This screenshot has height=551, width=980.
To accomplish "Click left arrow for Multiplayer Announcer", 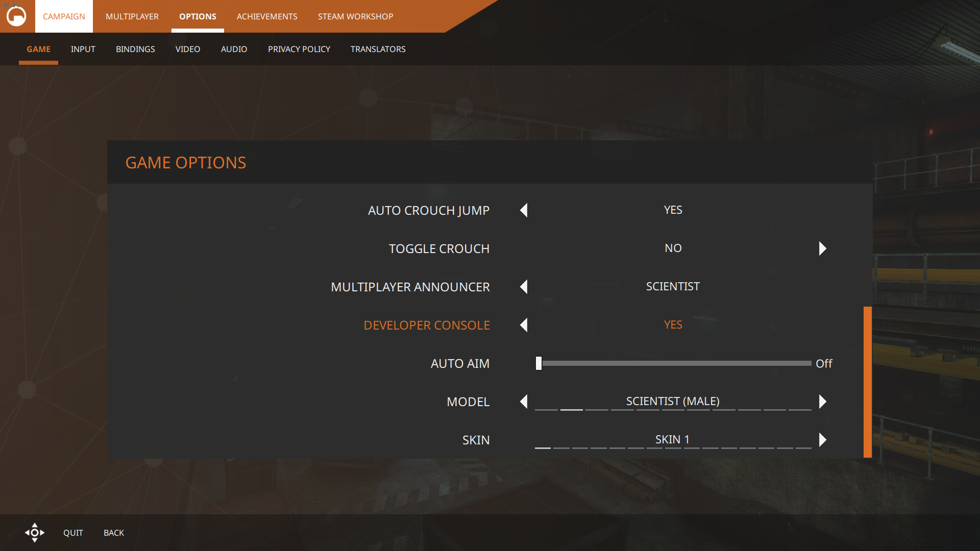I will click(x=524, y=287).
